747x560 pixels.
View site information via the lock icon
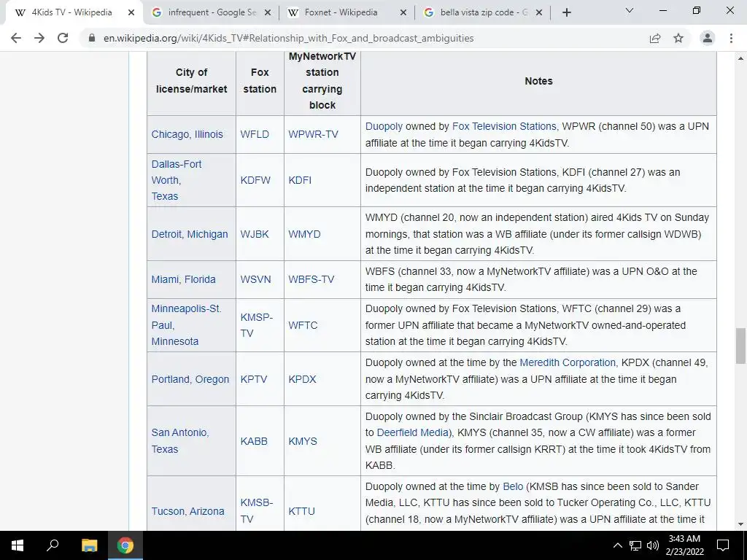pyautogui.click(x=92, y=38)
